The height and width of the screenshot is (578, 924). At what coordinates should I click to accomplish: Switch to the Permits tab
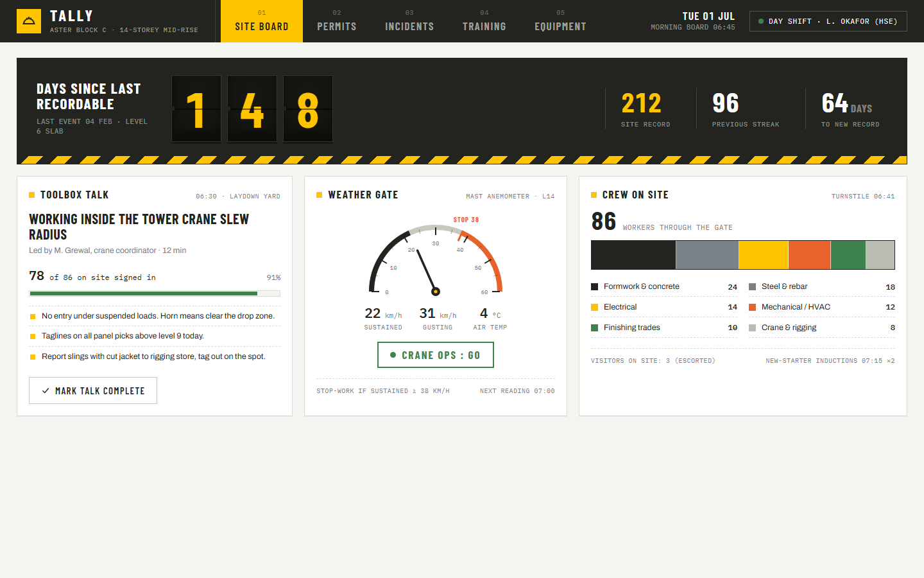[x=337, y=21]
